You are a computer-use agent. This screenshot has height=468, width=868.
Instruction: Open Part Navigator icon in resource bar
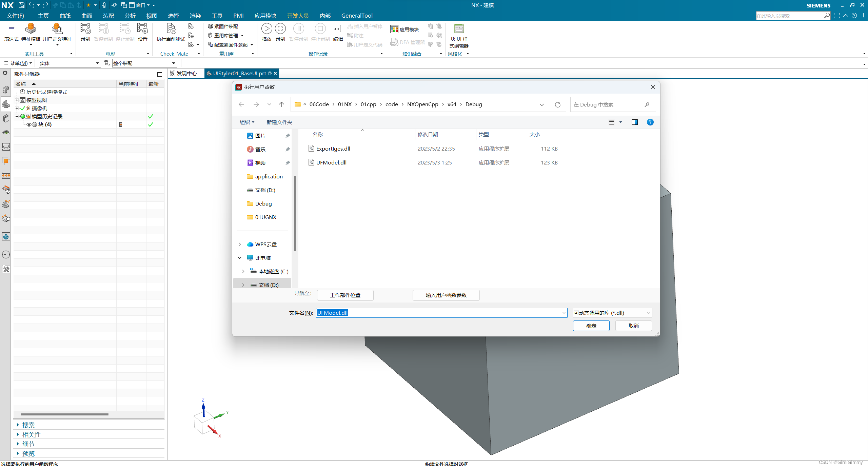pos(6,104)
